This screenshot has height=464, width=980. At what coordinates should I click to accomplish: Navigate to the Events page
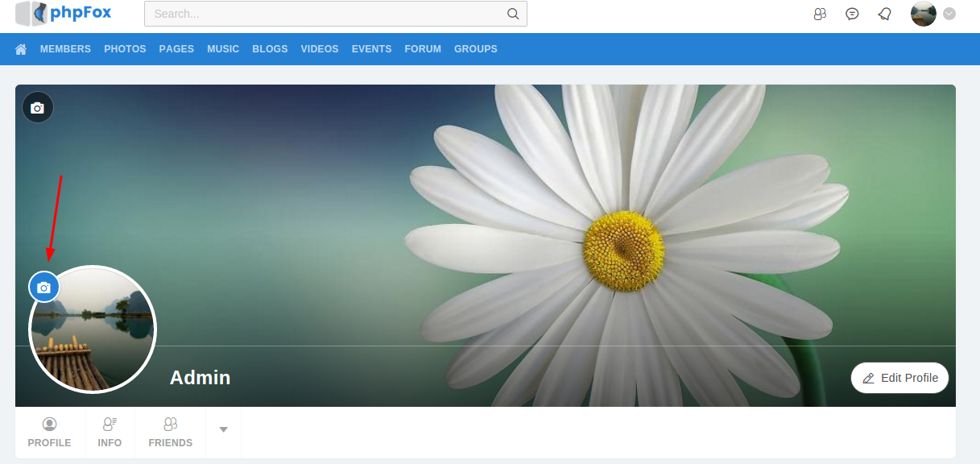(371, 49)
